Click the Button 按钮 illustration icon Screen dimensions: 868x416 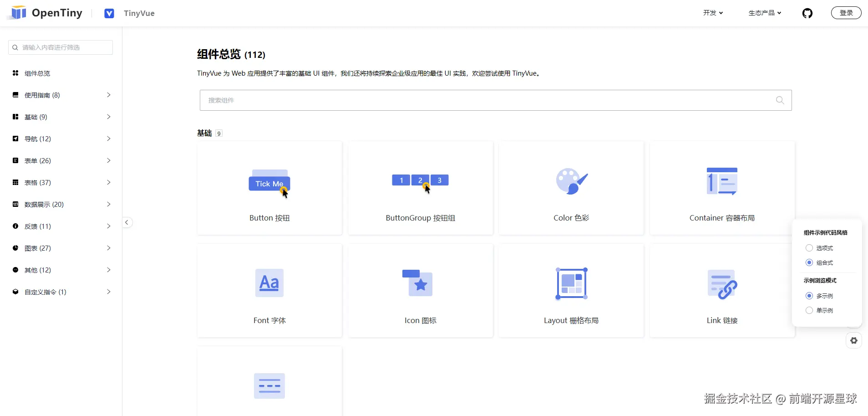(x=269, y=184)
